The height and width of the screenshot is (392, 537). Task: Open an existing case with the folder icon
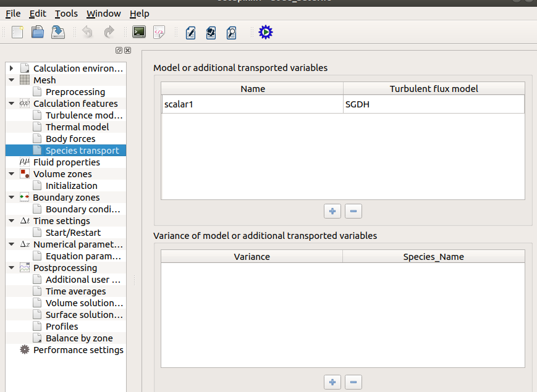point(38,32)
